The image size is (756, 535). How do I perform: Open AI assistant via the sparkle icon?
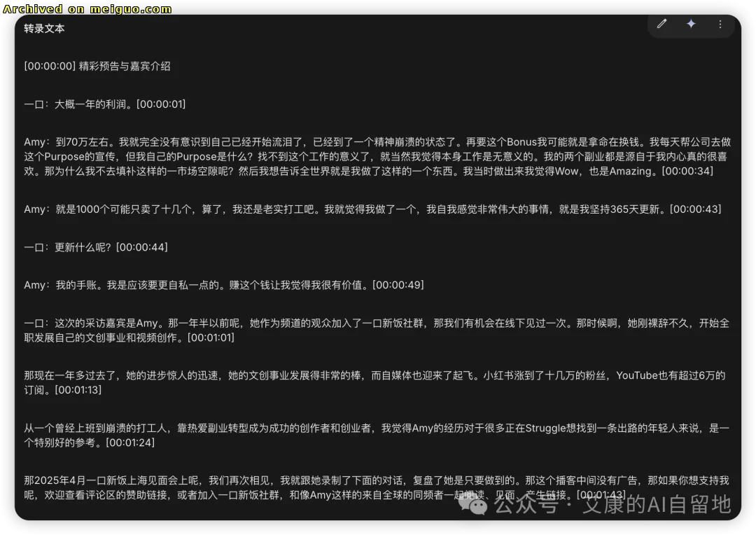coord(691,24)
